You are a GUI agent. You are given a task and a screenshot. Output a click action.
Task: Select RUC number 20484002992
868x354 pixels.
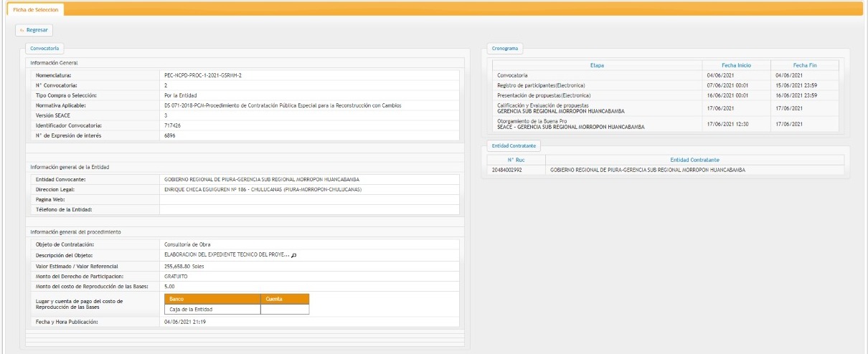click(x=507, y=170)
